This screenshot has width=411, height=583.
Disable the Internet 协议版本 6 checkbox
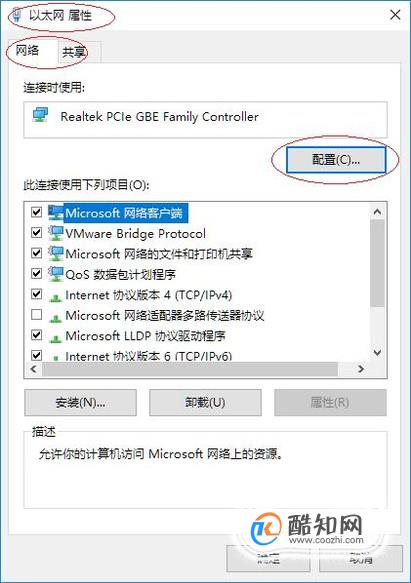click(36, 355)
